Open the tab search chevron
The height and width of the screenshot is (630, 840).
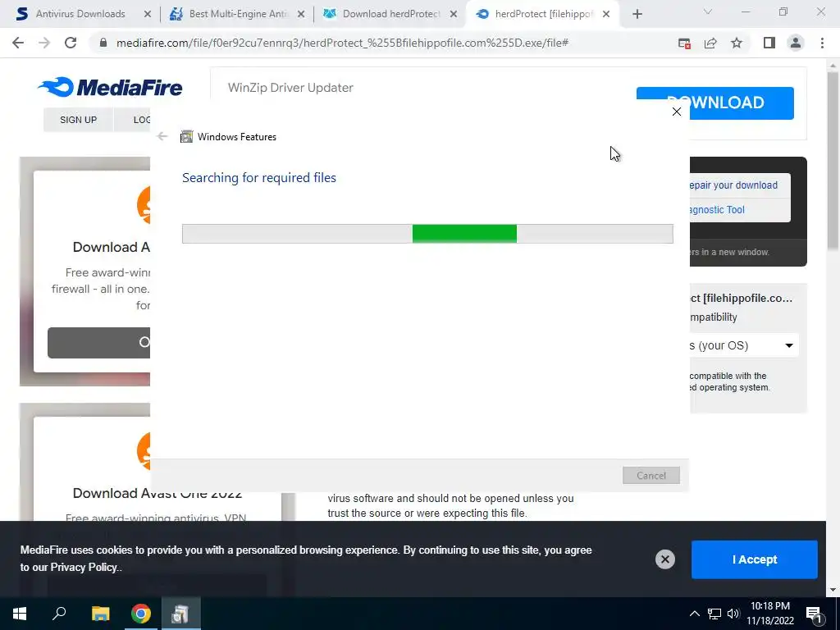click(x=708, y=11)
